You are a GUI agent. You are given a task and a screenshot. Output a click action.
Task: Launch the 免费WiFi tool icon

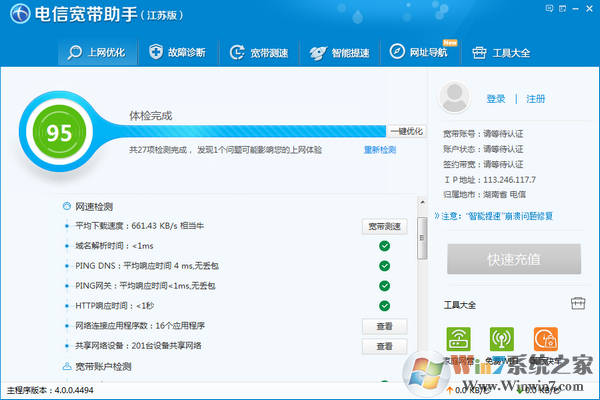pyautogui.click(x=502, y=340)
